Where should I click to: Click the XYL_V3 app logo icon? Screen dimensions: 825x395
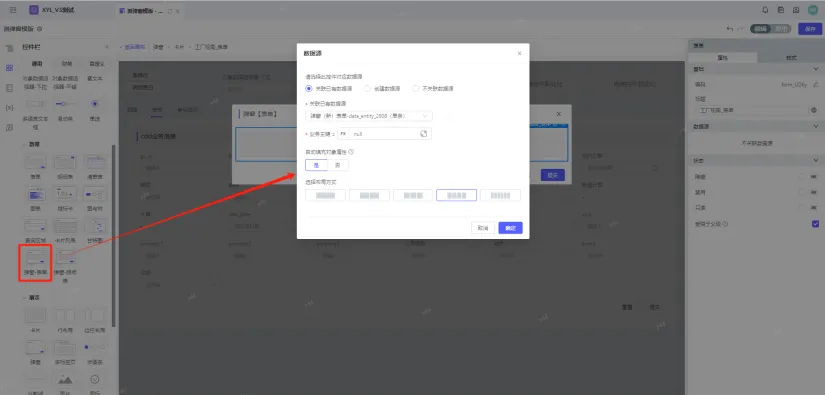[x=34, y=9]
